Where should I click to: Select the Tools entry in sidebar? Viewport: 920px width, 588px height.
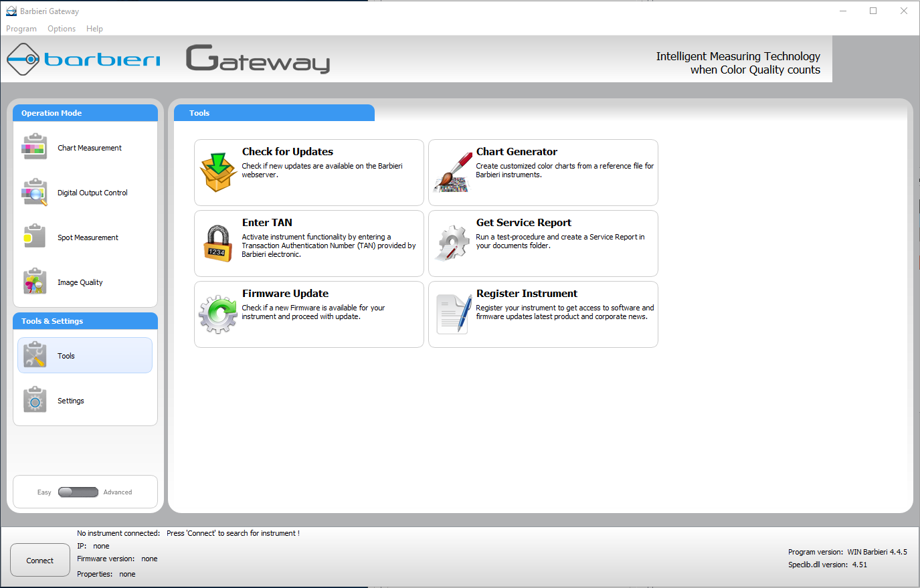(x=85, y=355)
